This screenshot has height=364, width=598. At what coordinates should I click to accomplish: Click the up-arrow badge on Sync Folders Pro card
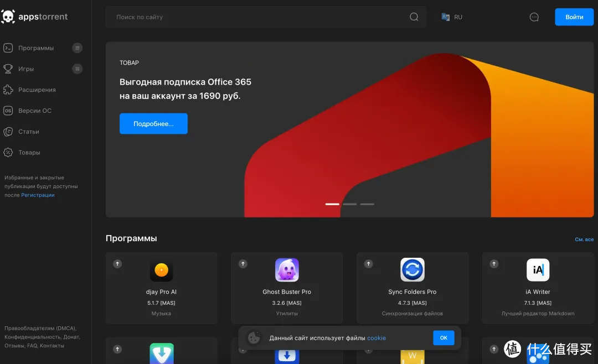[368, 264]
